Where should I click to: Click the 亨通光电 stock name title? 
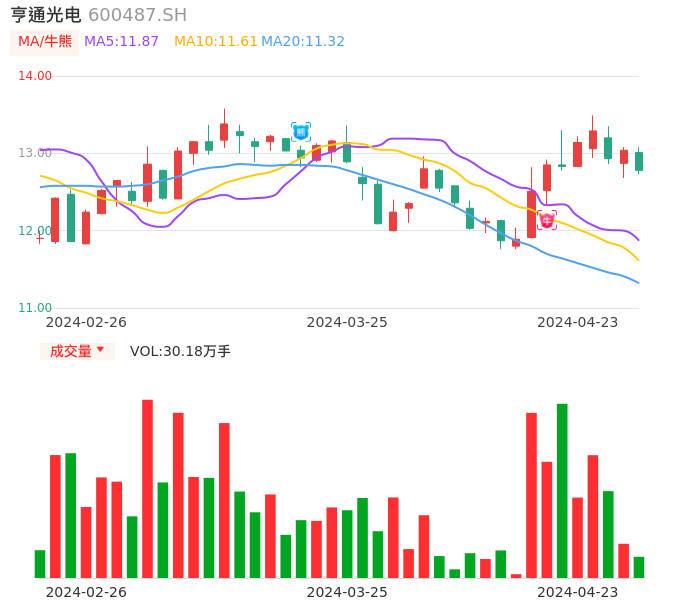pyautogui.click(x=45, y=15)
